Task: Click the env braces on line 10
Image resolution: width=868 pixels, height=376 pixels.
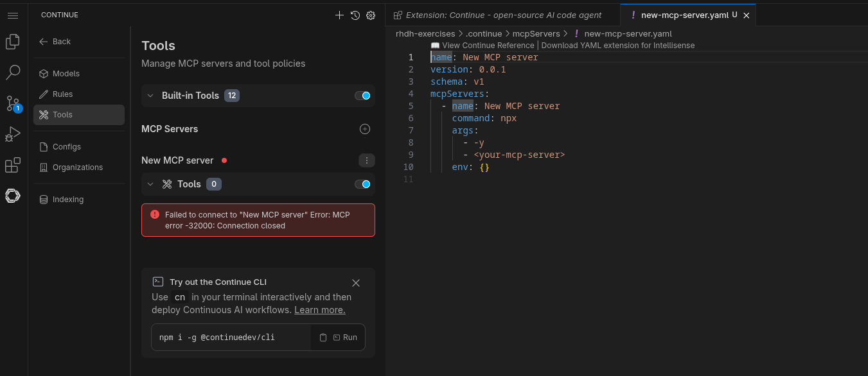Action: point(484,167)
